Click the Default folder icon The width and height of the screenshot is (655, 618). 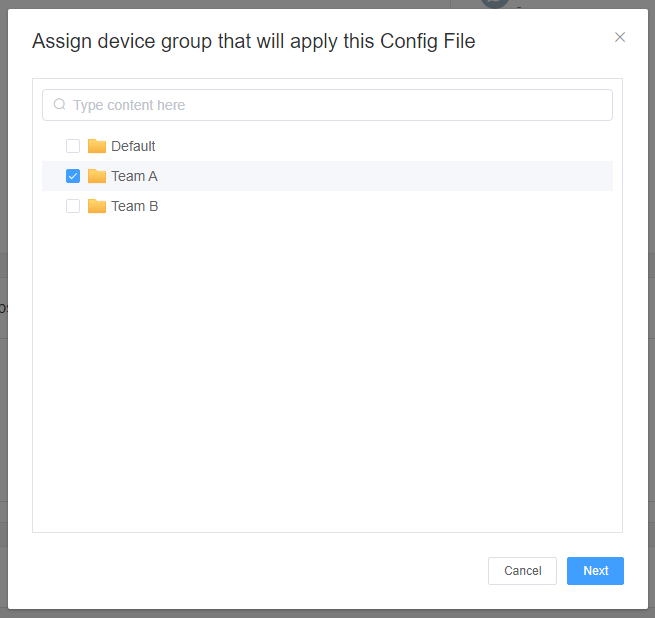click(97, 146)
